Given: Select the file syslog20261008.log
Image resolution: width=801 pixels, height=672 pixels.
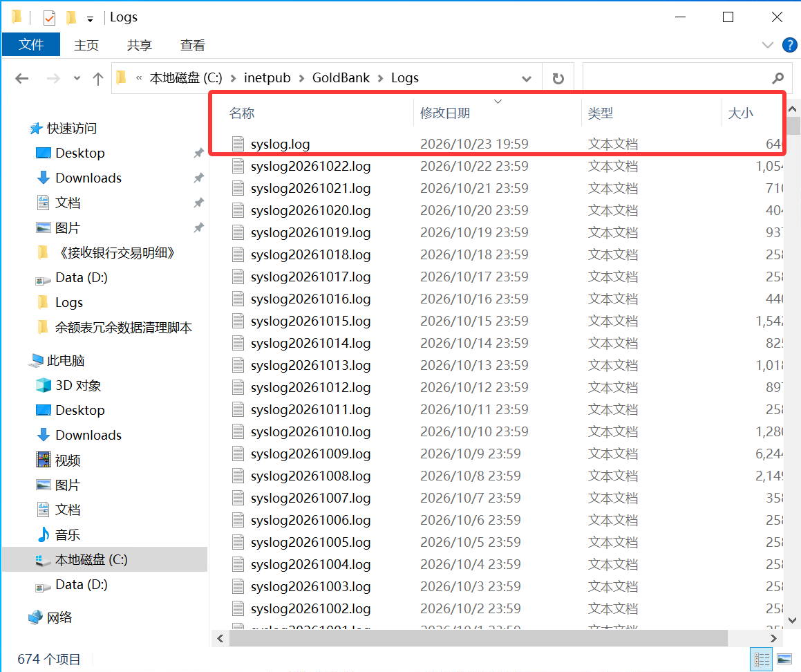Looking at the screenshot, I should 310,476.
